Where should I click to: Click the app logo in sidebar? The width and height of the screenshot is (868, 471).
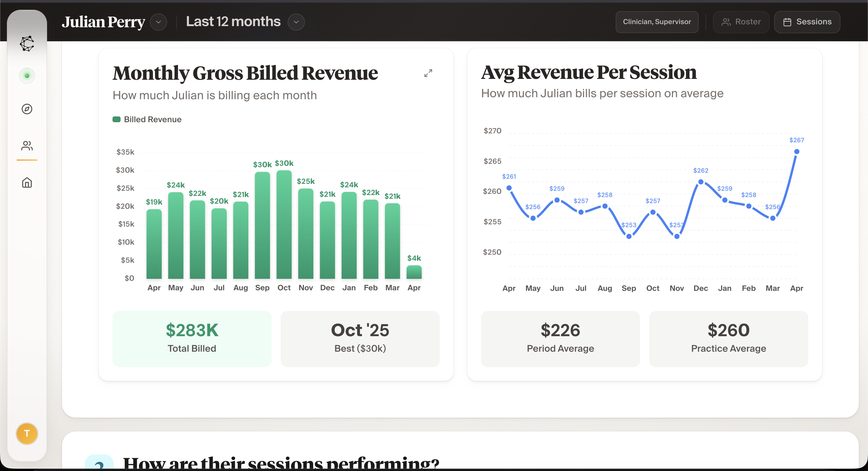27,43
